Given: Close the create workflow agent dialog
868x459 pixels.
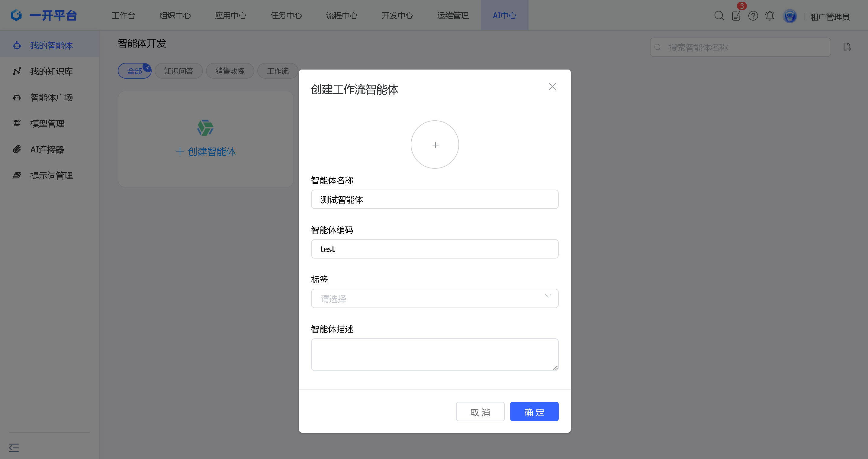Looking at the screenshot, I should pyautogui.click(x=552, y=87).
